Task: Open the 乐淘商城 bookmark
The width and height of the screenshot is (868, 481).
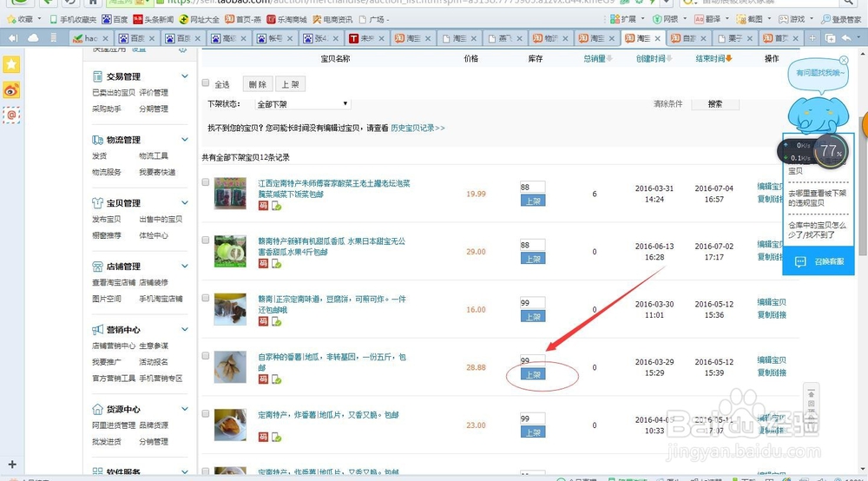Action: coord(286,19)
